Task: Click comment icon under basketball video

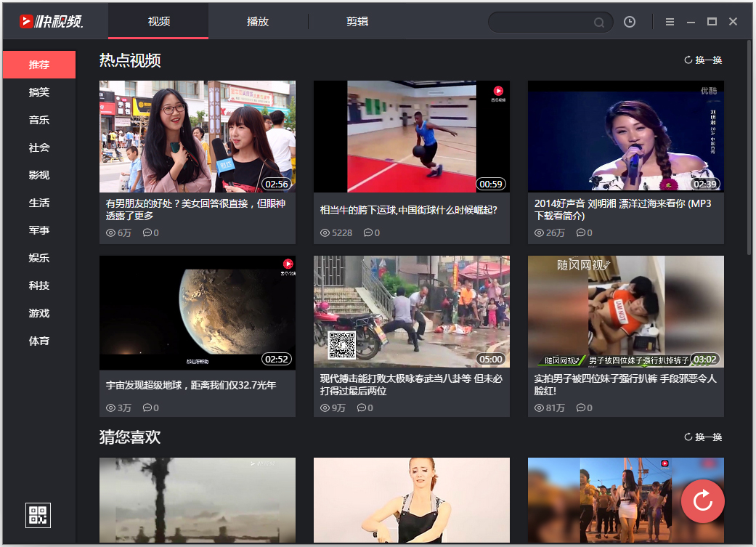Action: [367, 232]
